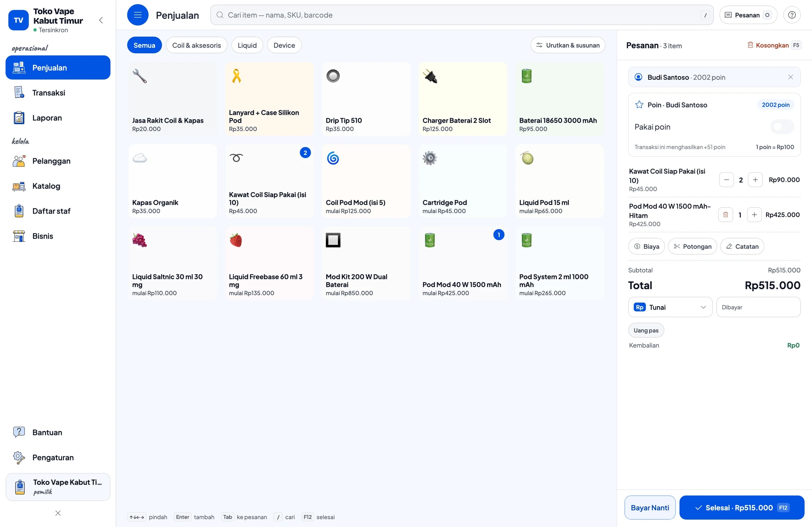Open Pelanggan customer management
The height and width of the screenshot is (527, 812).
click(x=58, y=161)
